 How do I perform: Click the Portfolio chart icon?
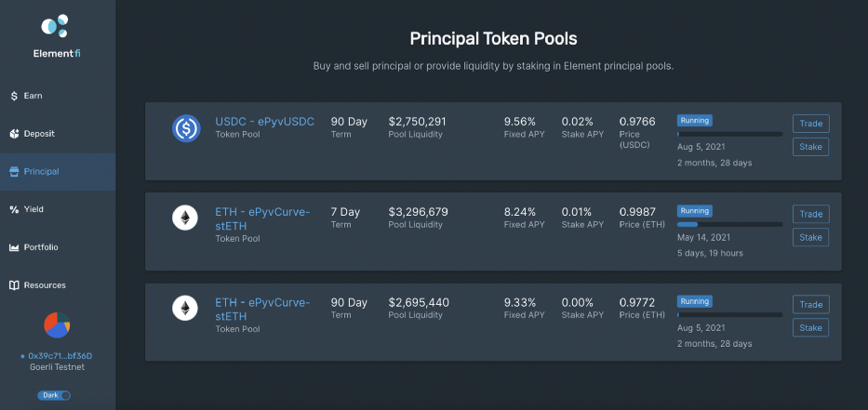click(14, 247)
